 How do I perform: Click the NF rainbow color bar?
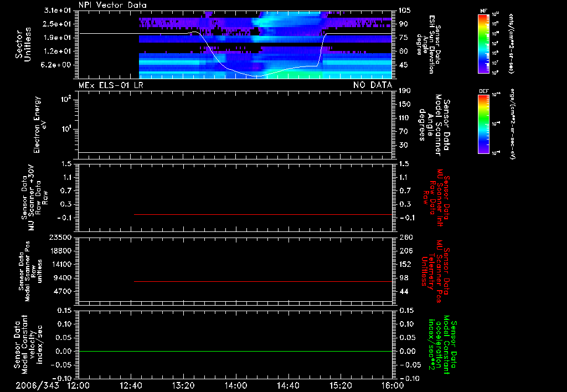coord(483,43)
